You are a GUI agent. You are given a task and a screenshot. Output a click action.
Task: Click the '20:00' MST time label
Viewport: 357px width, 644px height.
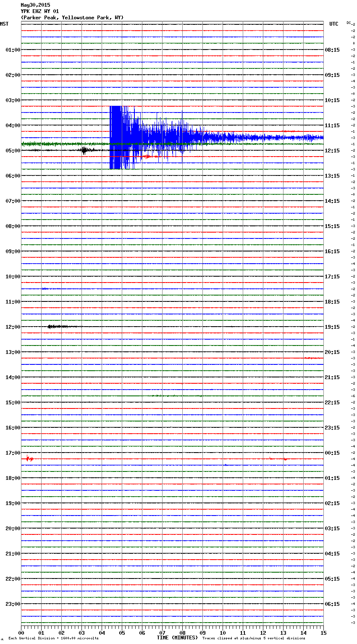[x=13, y=528]
